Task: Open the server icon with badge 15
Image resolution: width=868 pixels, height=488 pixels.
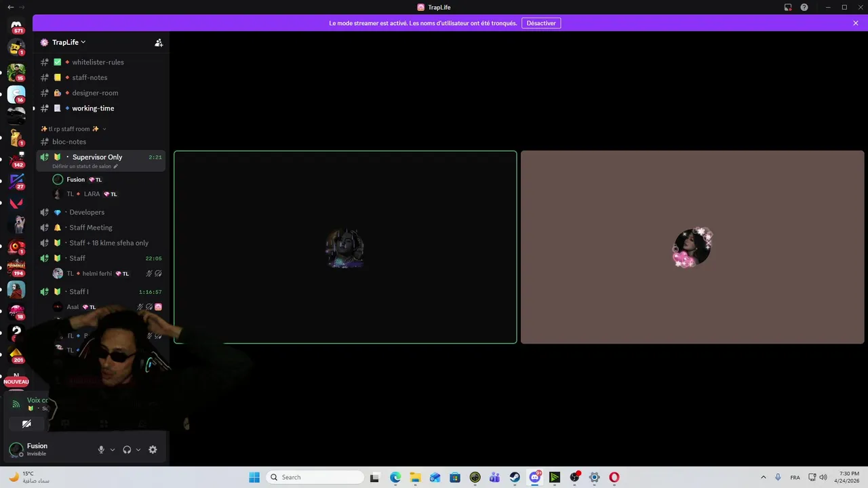Action: pos(16,73)
